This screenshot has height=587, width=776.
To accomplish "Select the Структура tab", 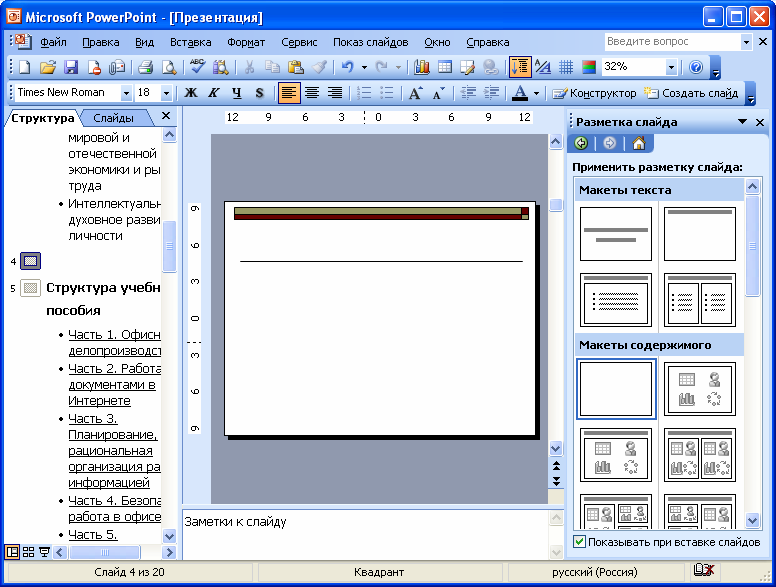I will [43, 118].
